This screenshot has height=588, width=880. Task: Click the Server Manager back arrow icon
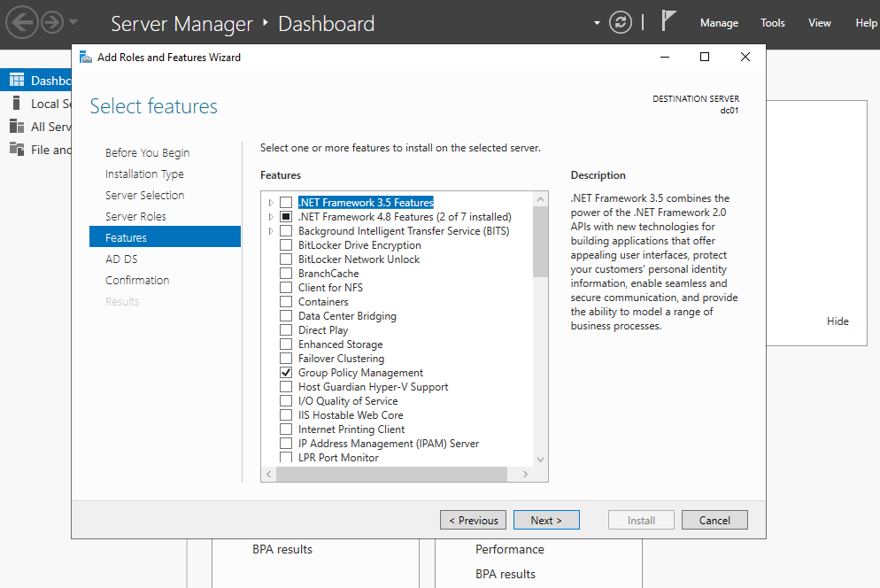click(x=22, y=22)
